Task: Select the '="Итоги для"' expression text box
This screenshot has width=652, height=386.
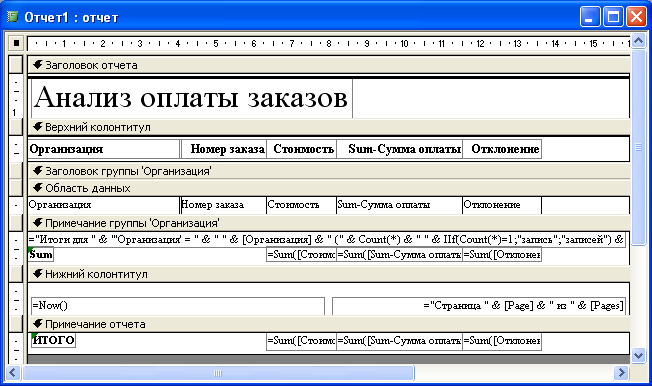Action: click(x=327, y=240)
